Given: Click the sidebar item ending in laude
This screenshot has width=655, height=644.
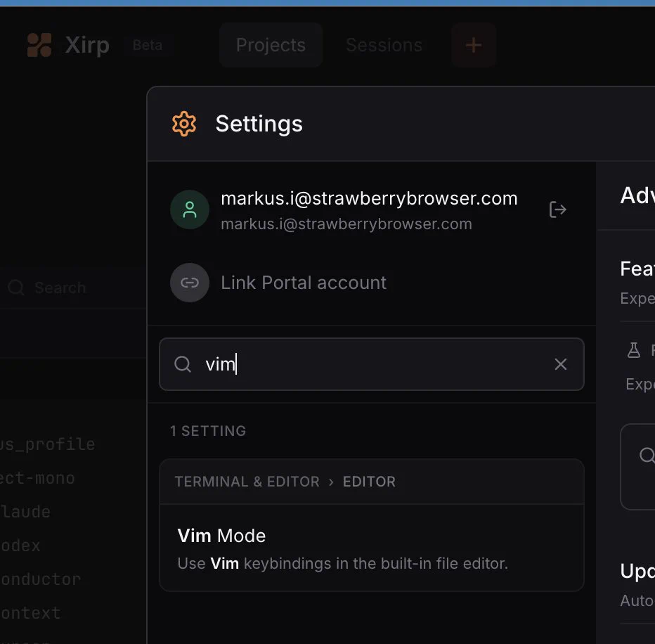Looking at the screenshot, I should tap(25, 512).
